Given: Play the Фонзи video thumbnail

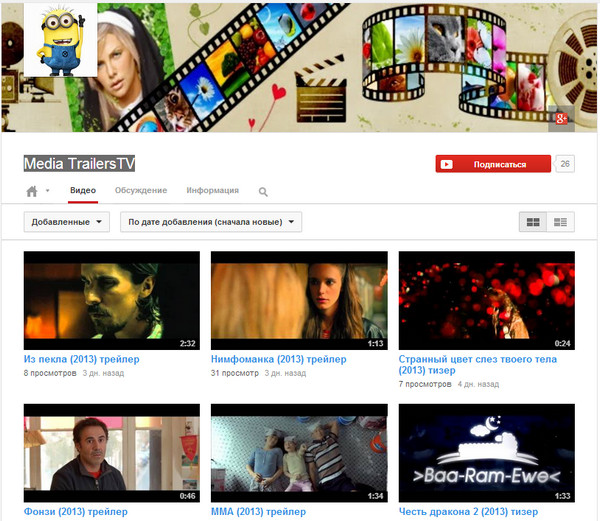Looking at the screenshot, I should tap(112, 453).
